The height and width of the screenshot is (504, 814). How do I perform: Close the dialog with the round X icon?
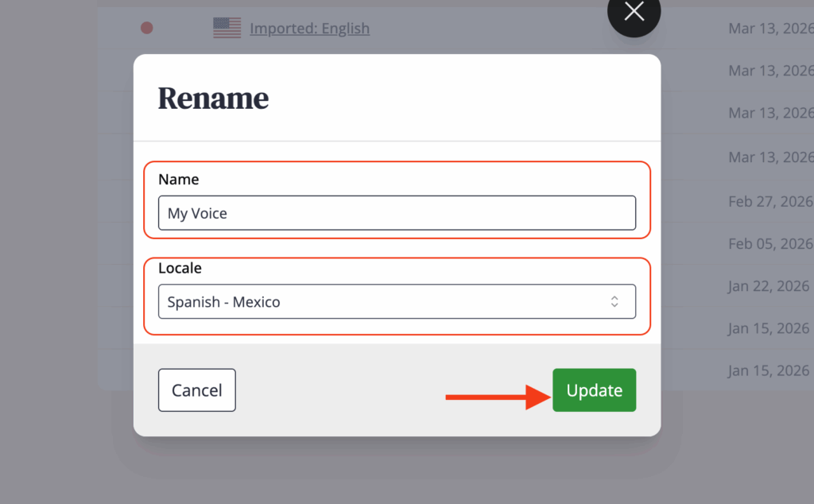(634, 12)
